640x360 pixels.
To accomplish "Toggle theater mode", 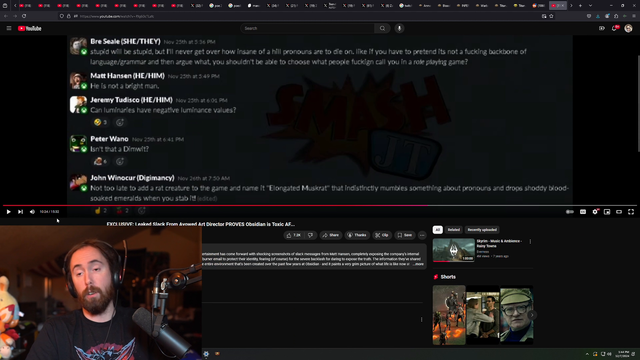I will pyautogui.click(x=619, y=211).
